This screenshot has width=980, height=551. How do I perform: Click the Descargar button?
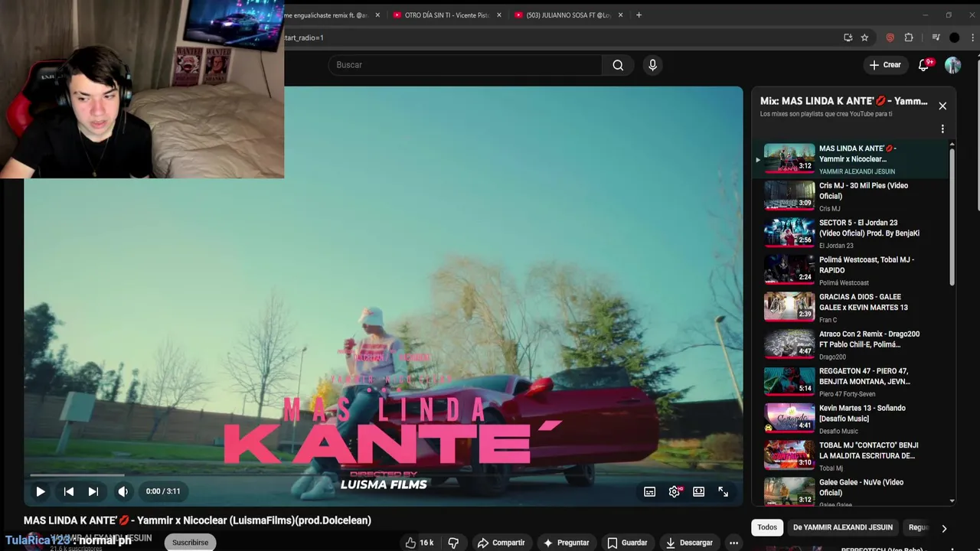click(689, 543)
